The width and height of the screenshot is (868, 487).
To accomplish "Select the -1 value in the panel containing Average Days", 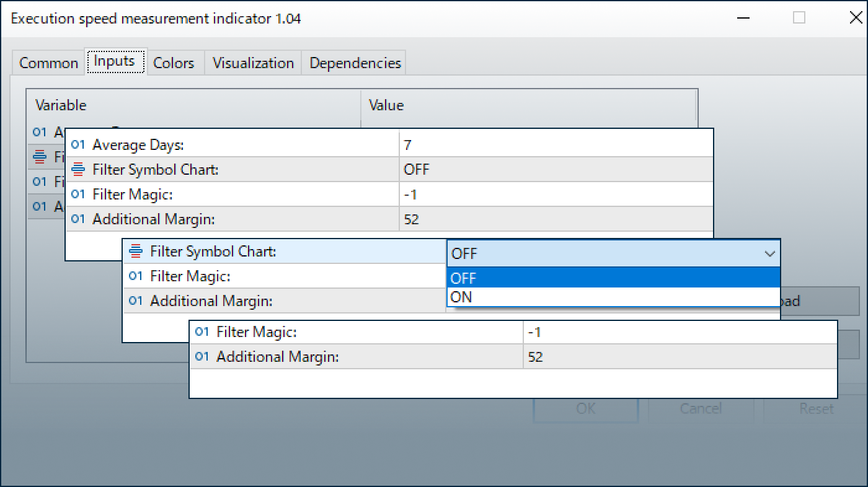I will pos(556,194).
